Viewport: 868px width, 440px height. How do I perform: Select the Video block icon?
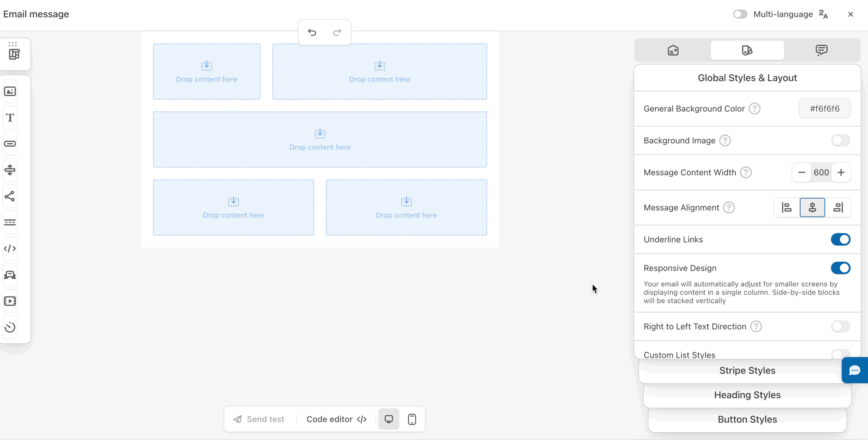coord(10,301)
